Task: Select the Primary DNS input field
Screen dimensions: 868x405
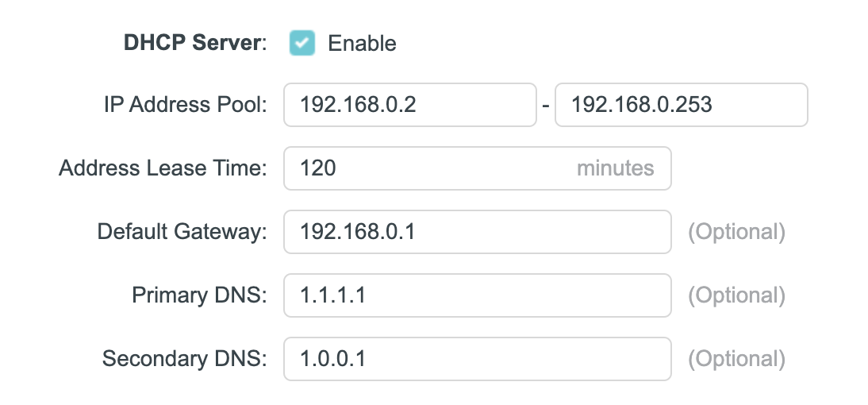Action: [477, 295]
